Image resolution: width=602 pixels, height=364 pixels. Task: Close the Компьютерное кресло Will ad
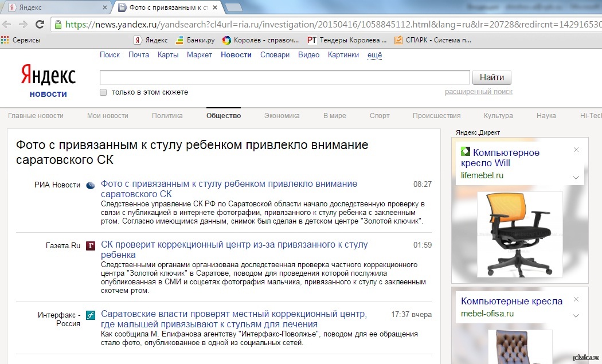click(x=576, y=150)
